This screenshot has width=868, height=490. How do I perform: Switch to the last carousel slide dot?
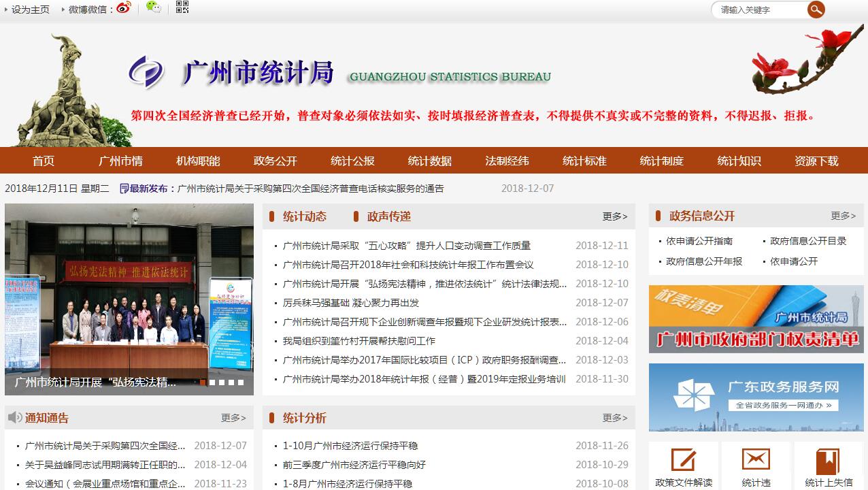[241, 382]
